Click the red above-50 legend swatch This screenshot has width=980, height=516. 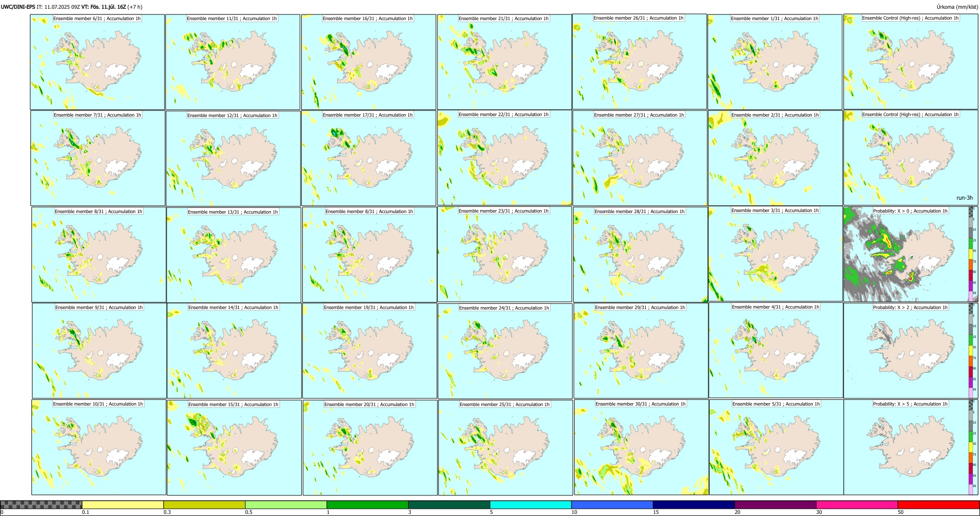(x=938, y=505)
